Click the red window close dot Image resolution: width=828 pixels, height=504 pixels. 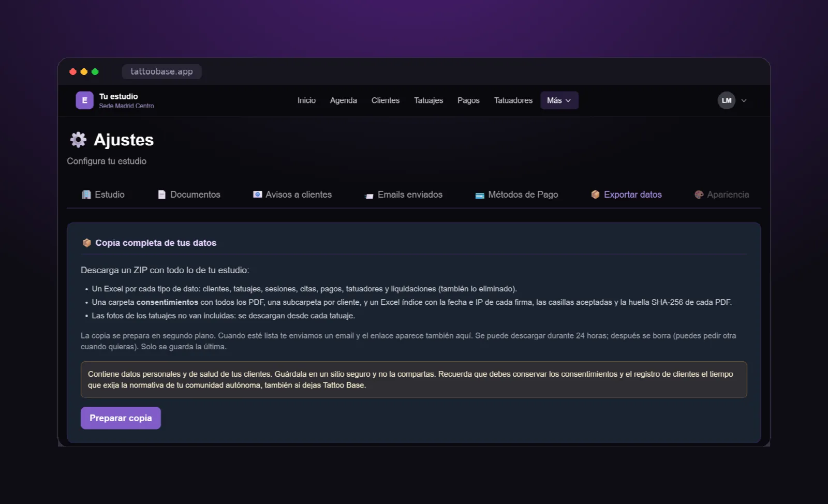pos(73,71)
